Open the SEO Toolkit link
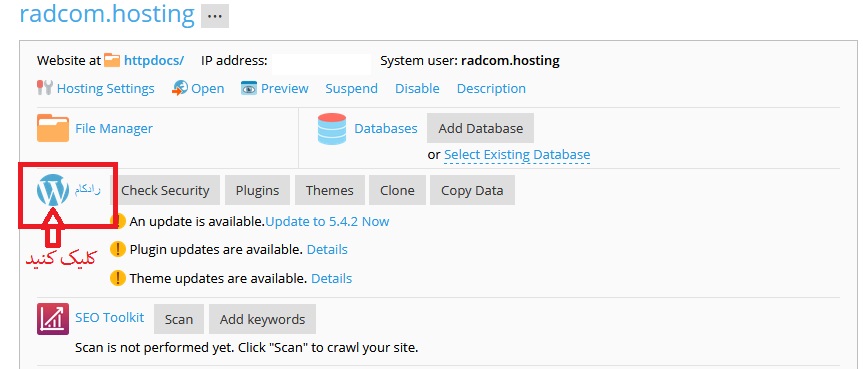 coord(110,318)
